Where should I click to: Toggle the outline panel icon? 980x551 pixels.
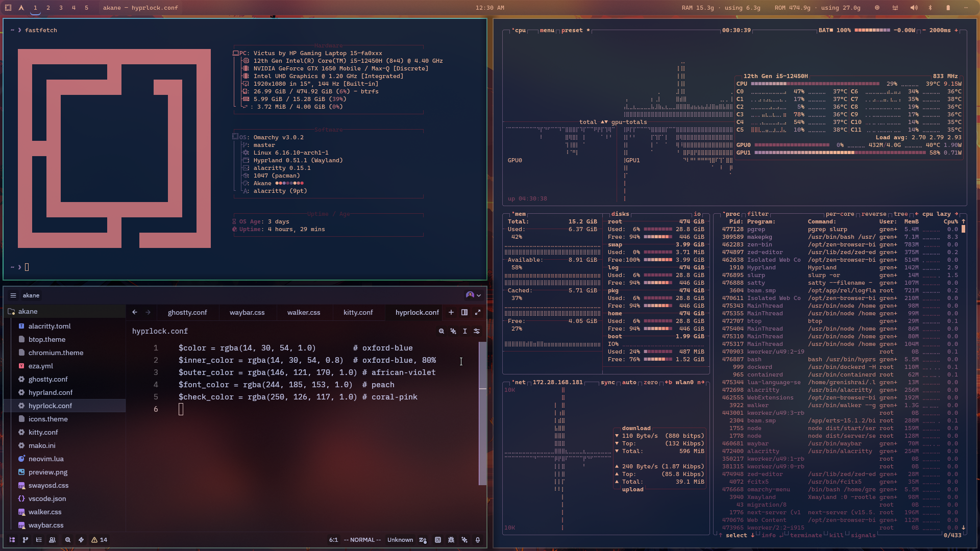click(39, 540)
